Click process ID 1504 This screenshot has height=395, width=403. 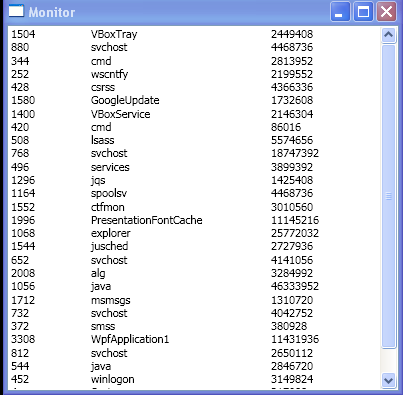[x=23, y=34]
